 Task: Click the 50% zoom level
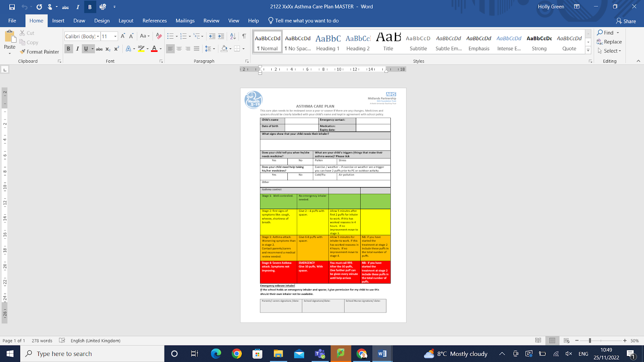point(635,341)
